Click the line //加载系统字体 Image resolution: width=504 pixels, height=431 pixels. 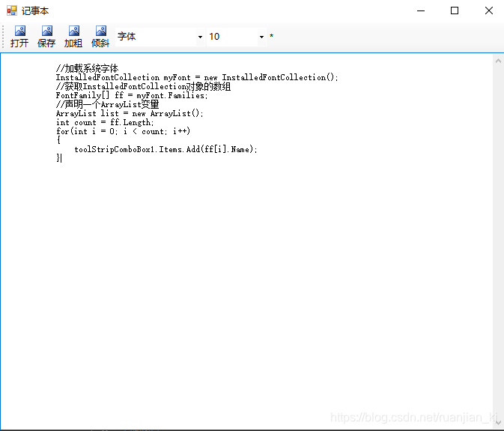[x=87, y=68]
